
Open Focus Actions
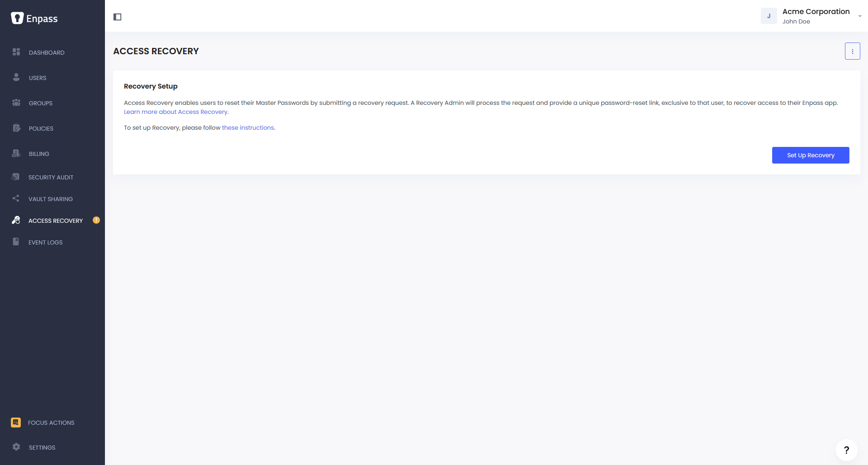(x=51, y=423)
